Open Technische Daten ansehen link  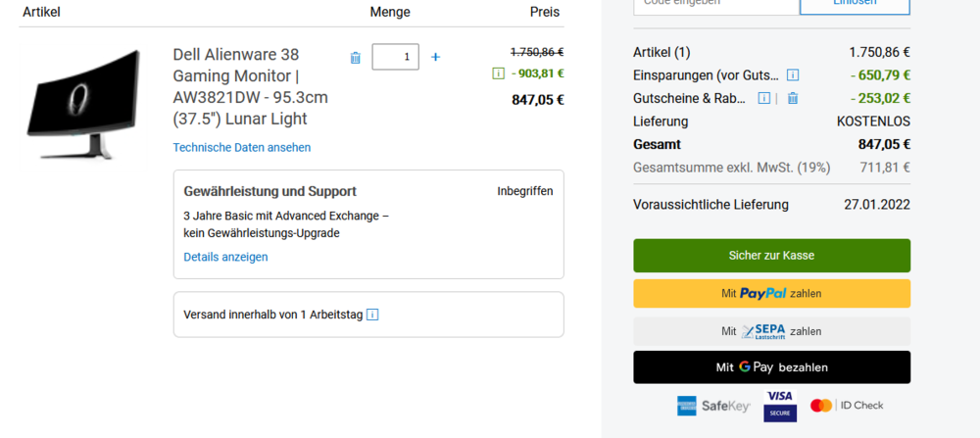coord(242,147)
